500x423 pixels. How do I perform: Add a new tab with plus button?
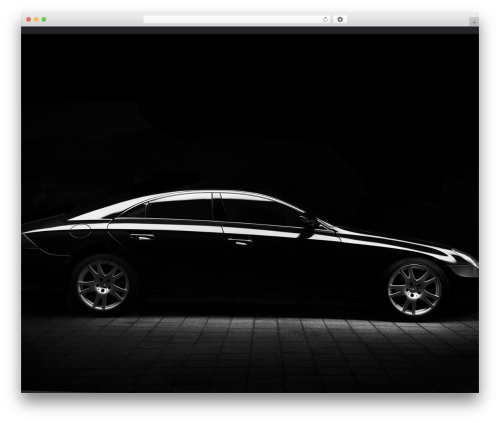coord(474,22)
